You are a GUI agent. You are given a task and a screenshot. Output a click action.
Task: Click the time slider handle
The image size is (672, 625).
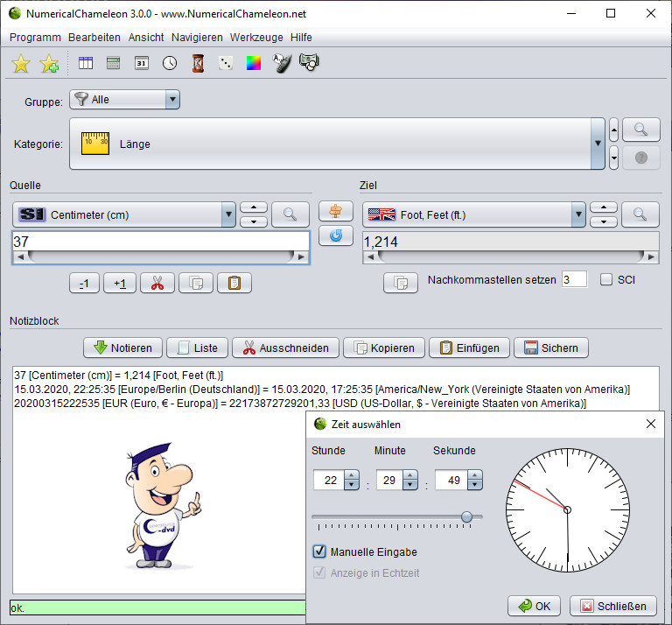click(466, 516)
